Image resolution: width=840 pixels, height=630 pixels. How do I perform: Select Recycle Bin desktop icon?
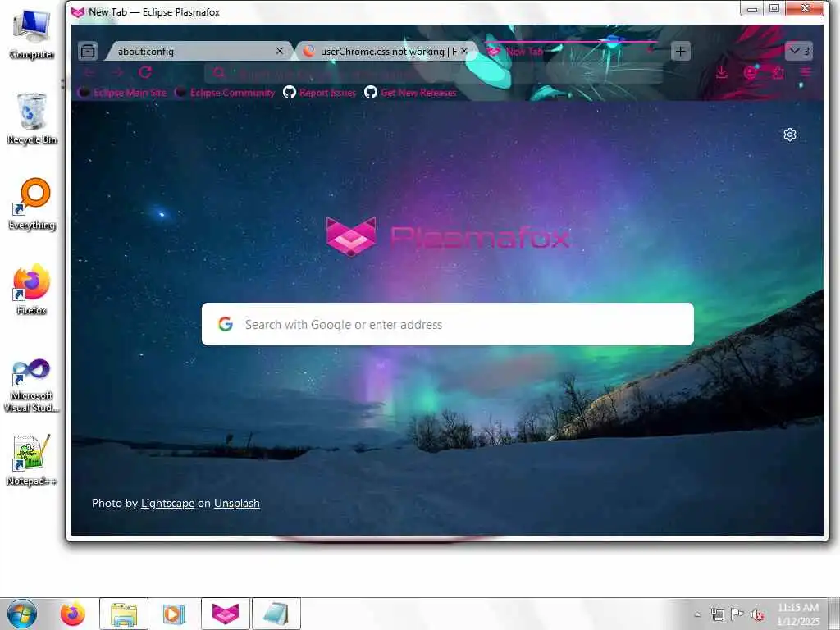32,118
